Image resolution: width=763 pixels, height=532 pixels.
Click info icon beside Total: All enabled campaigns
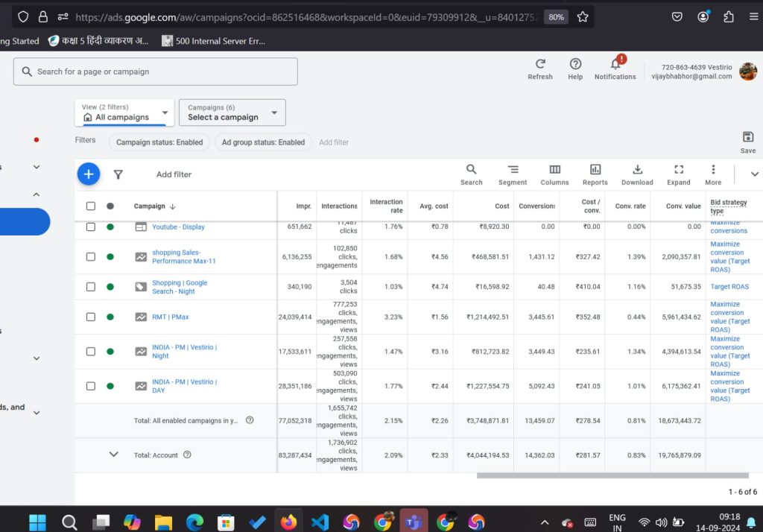(x=250, y=420)
